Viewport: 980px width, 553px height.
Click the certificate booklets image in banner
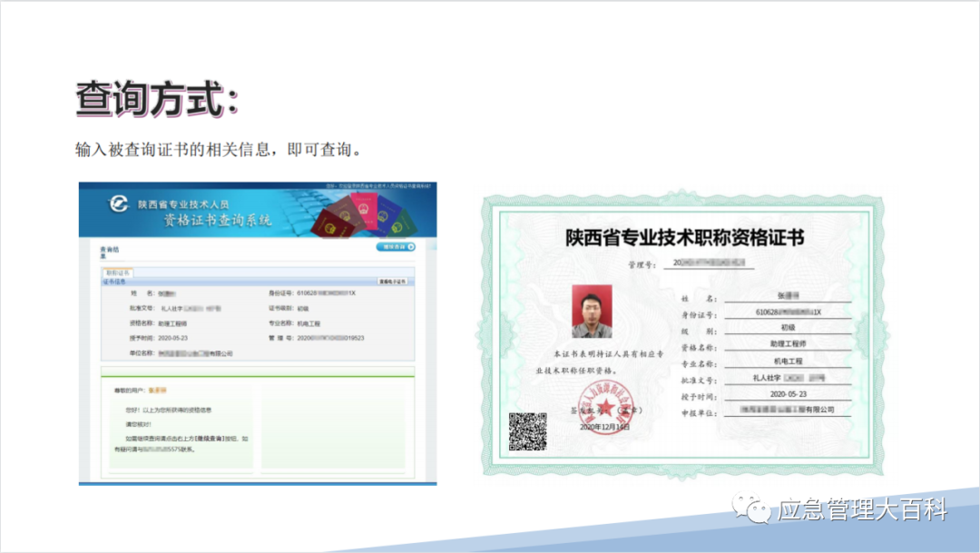pyautogui.click(x=362, y=216)
